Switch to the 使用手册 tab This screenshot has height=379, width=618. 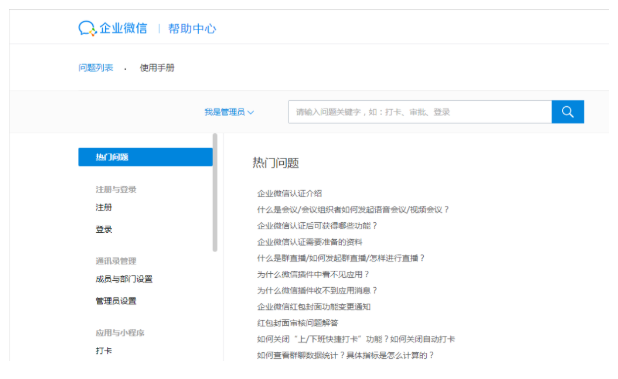(157, 68)
